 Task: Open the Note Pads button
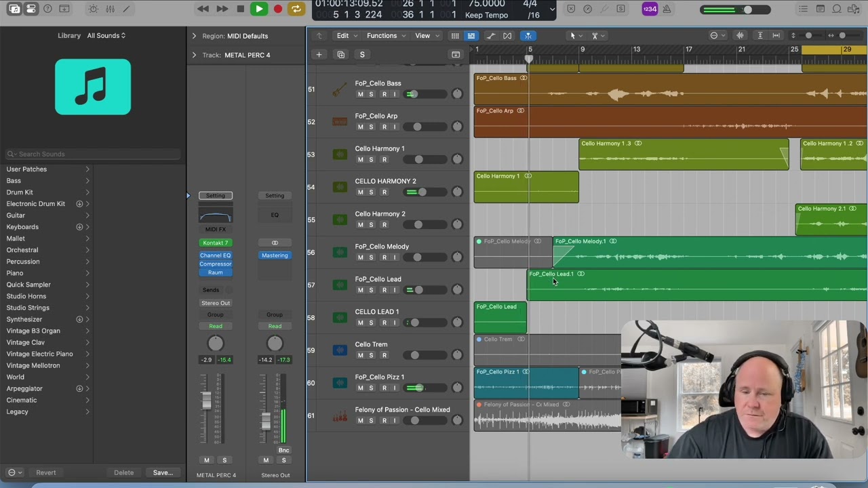[x=820, y=9]
